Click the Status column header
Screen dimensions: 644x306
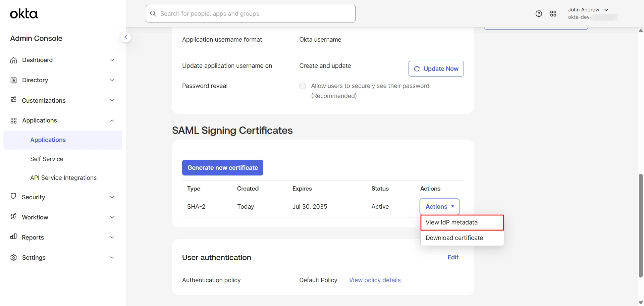tap(380, 189)
